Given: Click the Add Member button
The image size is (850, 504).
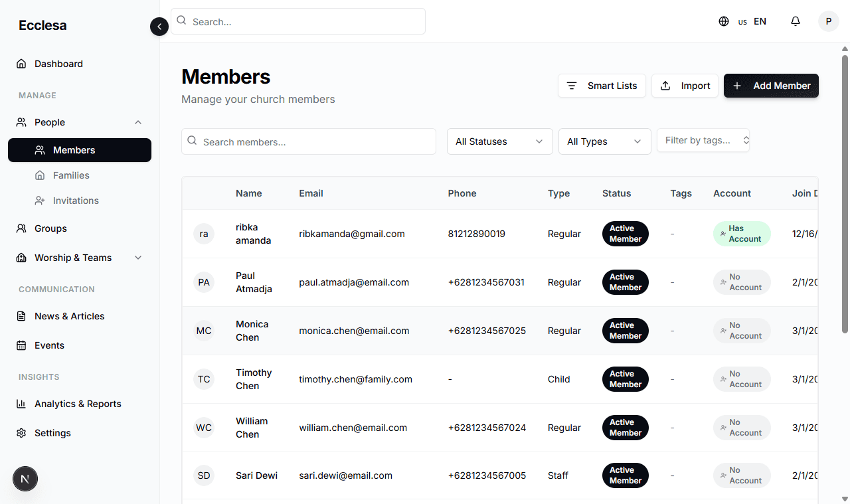Looking at the screenshot, I should 771,86.
